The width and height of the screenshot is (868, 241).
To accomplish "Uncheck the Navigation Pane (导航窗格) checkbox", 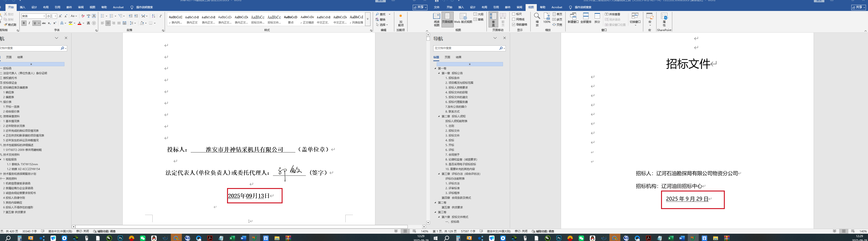I will (514, 25).
